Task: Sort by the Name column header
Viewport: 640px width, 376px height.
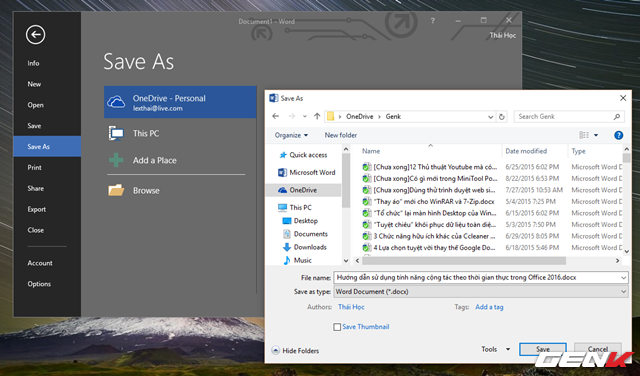Action: point(371,151)
